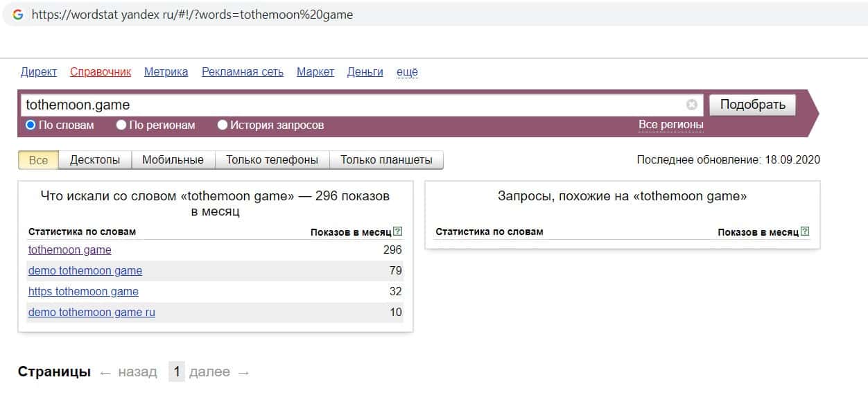Open the 'tothemoon game' query link
Image resolution: width=868 pixels, height=393 pixels.
(70, 250)
